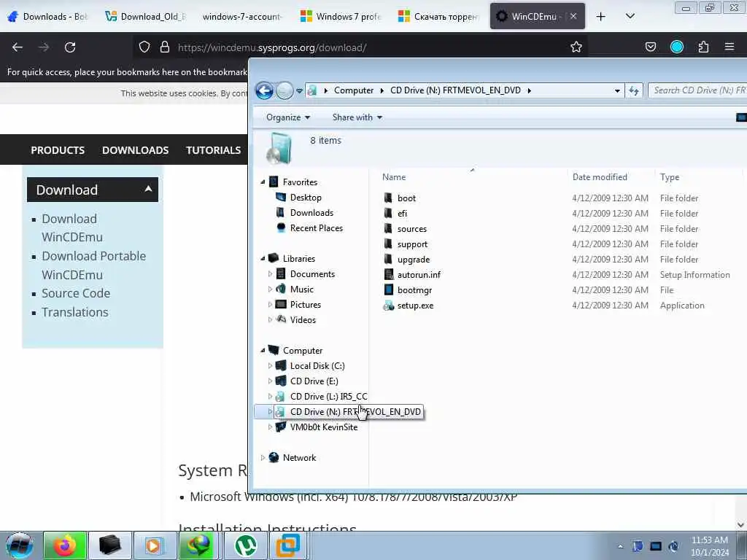Follow the Translations link

point(75,312)
